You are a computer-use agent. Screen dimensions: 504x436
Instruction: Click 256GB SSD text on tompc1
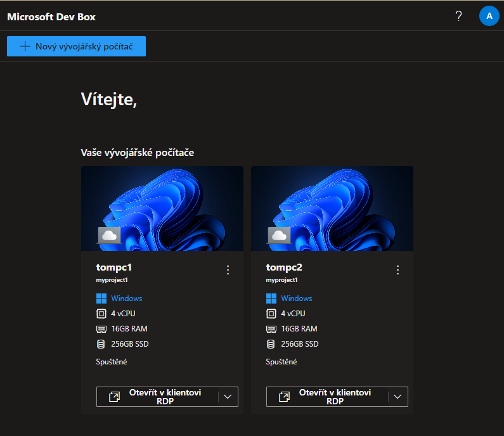click(x=130, y=344)
